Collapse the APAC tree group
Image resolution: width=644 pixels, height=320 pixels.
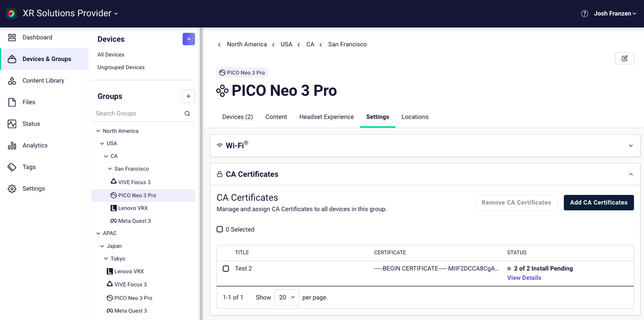click(98, 233)
